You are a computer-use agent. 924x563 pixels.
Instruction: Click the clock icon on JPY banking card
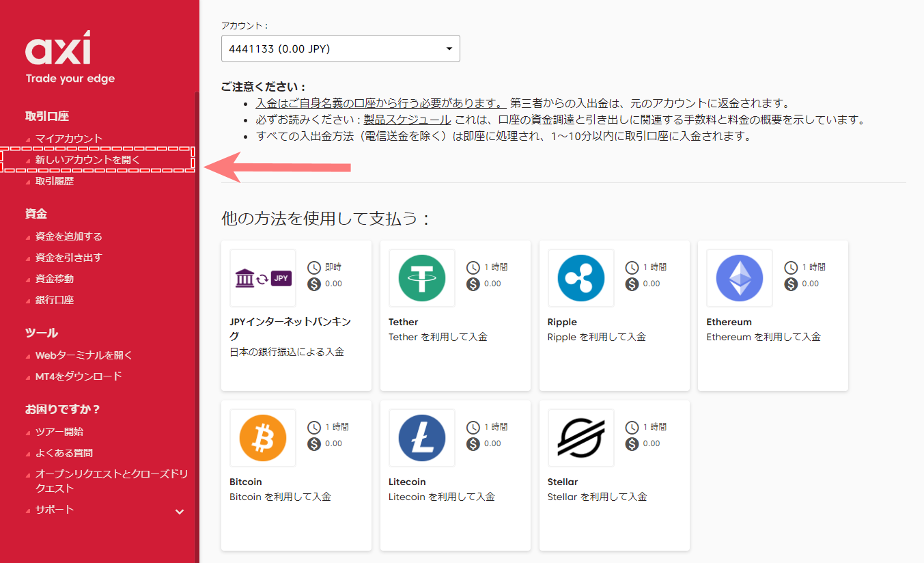click(x=314, y=268)
